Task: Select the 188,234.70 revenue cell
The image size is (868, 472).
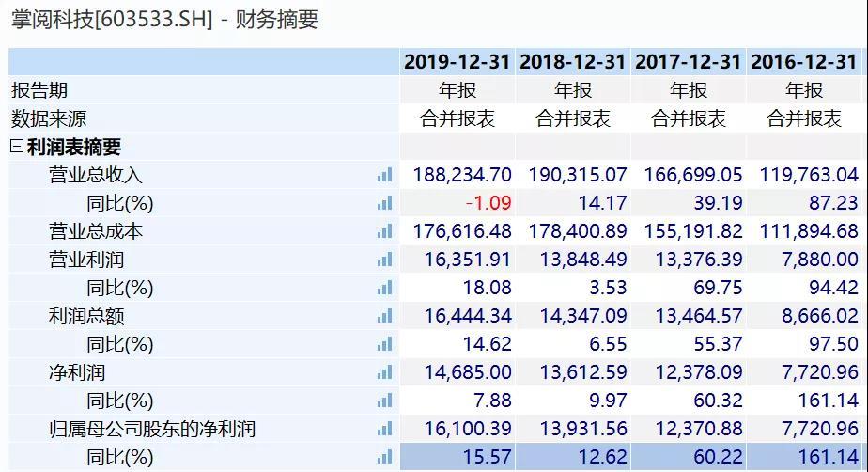Action: pyautogui.click(x=462, y=175)
